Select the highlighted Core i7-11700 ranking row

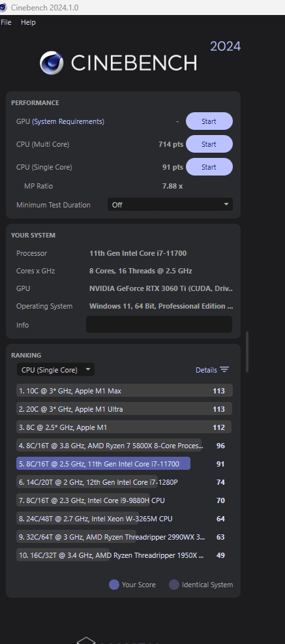coord(125,464)
